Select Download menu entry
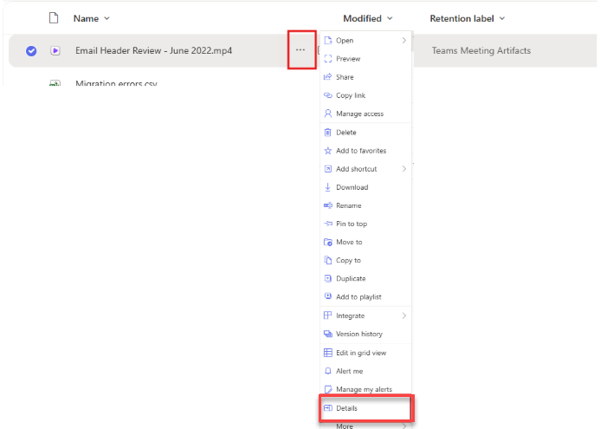 [x=365, y=187]
